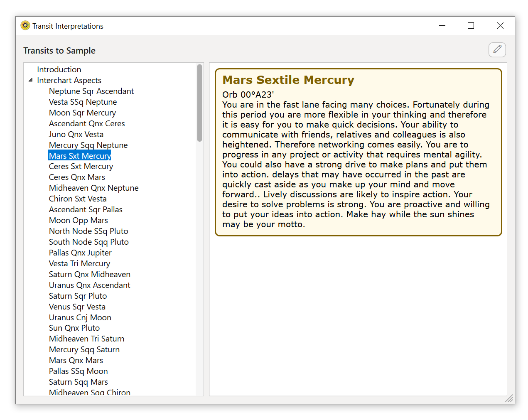Choose Midheaven Tri Saturn in list
The image size is (528, 420).
click(x=86, y=339)
